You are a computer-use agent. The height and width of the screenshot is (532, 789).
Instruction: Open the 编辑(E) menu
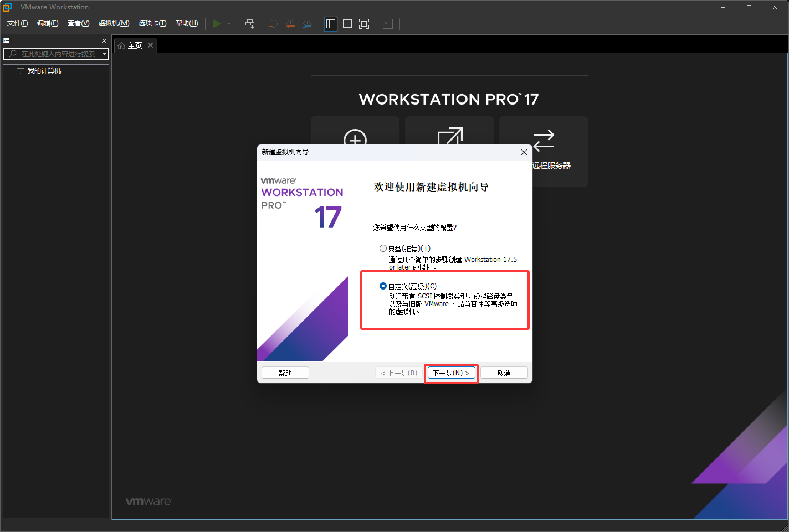(x=48, y=23)
